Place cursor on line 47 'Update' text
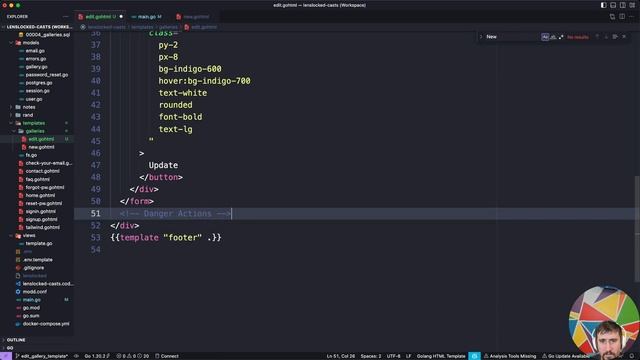Viewport: 640px width, 360px height. [163, 165]
